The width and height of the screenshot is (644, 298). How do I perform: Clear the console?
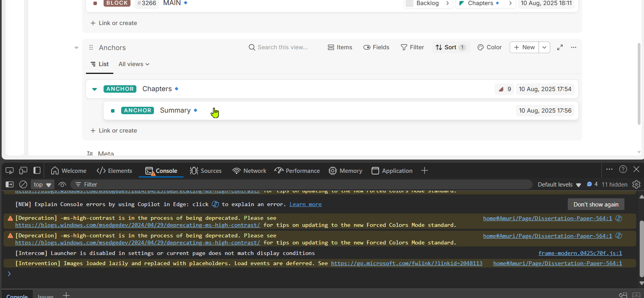pos(23,184)
